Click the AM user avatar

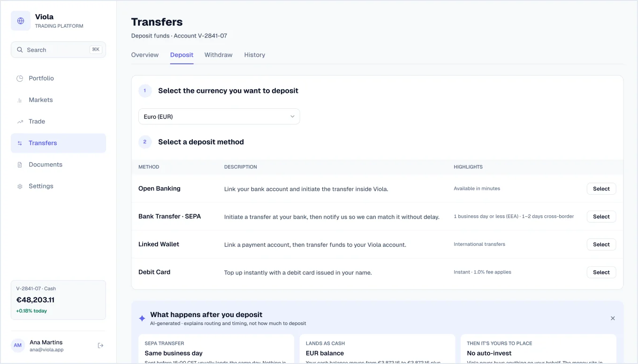(18, 346)
